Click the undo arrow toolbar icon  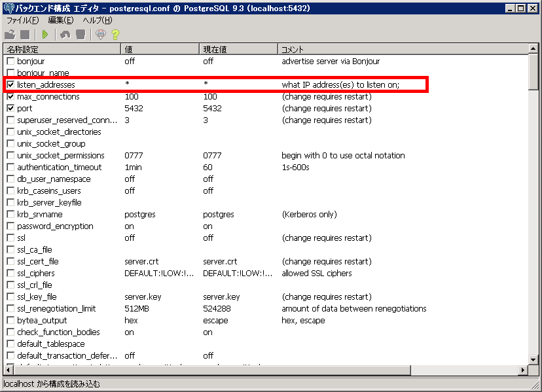[65, 35]
